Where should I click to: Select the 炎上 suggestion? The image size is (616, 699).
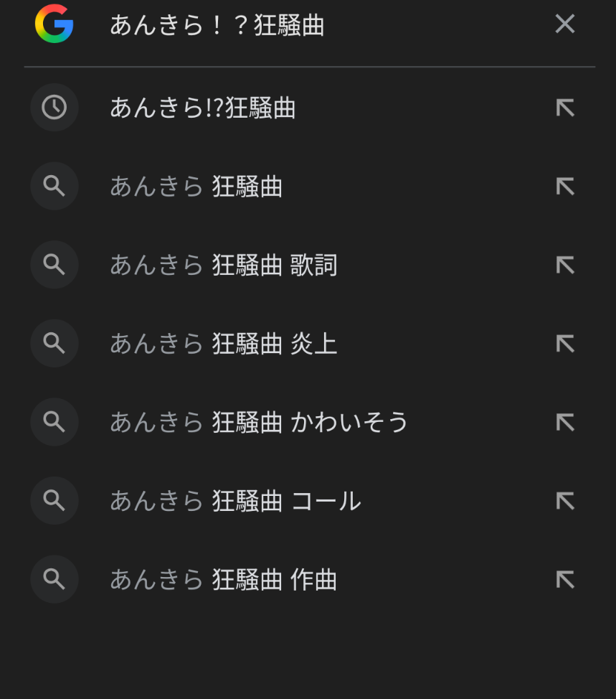223,344
